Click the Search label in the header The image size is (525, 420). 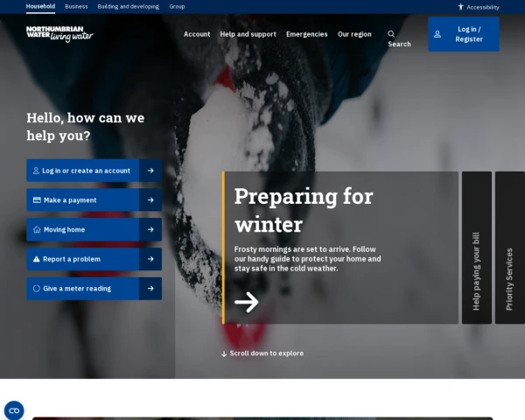(x=399, y=44)
